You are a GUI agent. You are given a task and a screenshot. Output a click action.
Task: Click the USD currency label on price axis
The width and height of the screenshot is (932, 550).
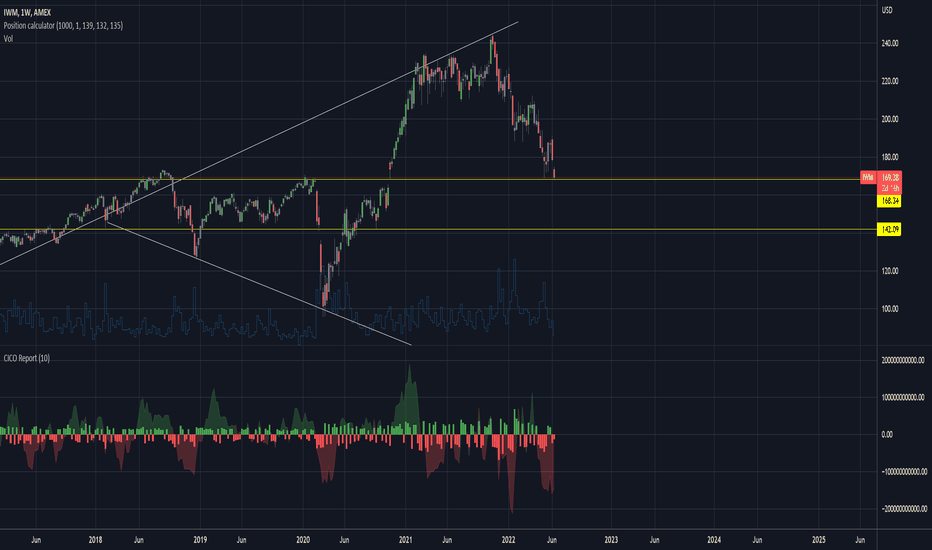[x=887, y=10]
